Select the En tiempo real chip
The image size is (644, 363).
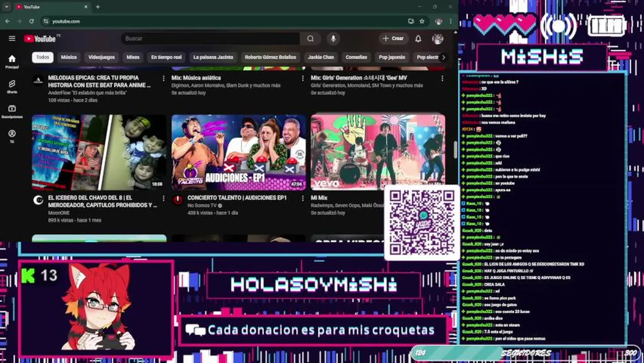[x=166, y=57]
